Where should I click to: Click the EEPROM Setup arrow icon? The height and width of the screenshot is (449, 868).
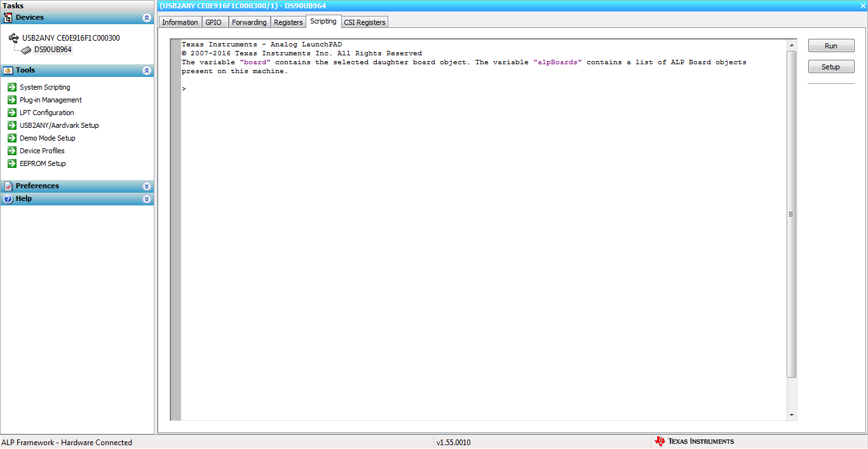11,163
